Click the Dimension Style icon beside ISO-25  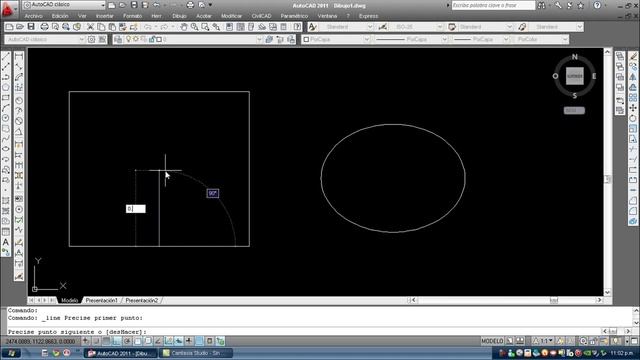383,27
